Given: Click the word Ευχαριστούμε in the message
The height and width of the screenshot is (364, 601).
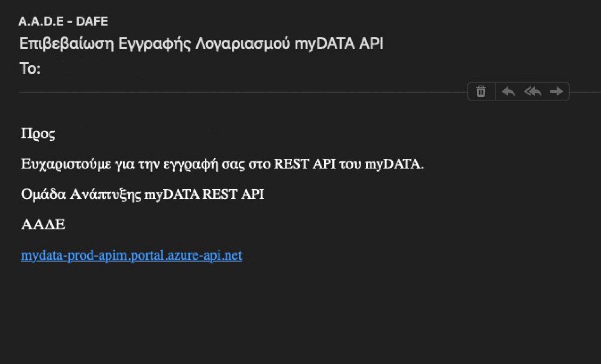Looking at the screenshot, I should click(x=66, y=164).
